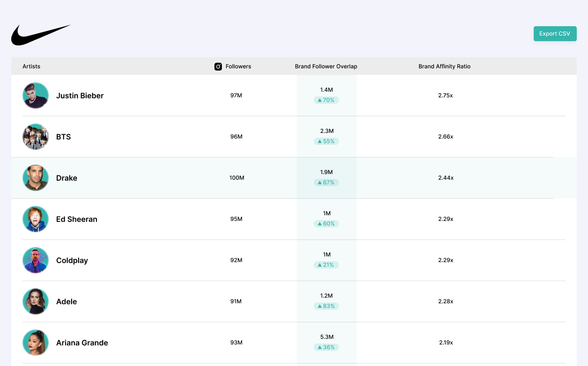Select the Coldplay artist name
Viewport: 588px width, 366px height.
tap(72, 260)
